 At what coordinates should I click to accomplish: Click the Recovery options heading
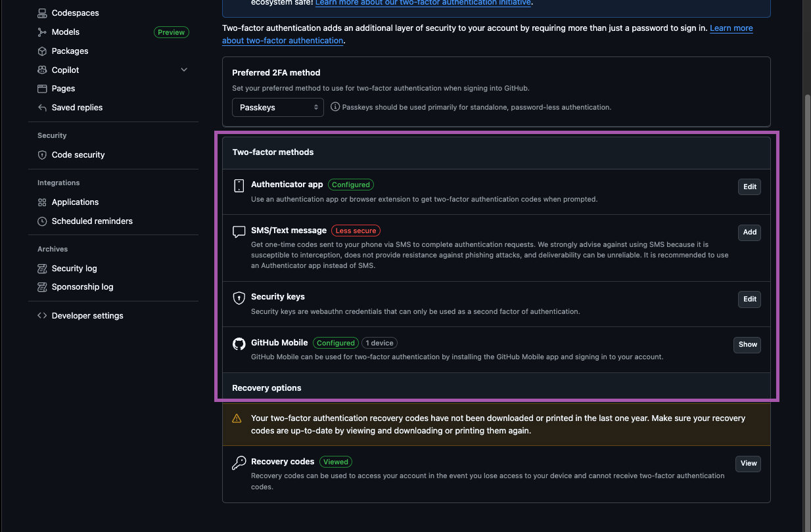[x=267, y=388]
